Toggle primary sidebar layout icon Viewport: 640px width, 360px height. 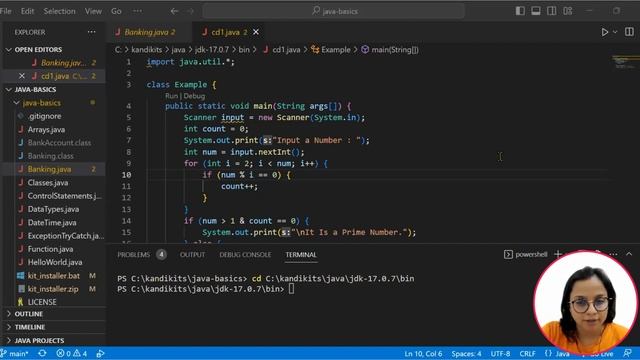tap(520, 11)
